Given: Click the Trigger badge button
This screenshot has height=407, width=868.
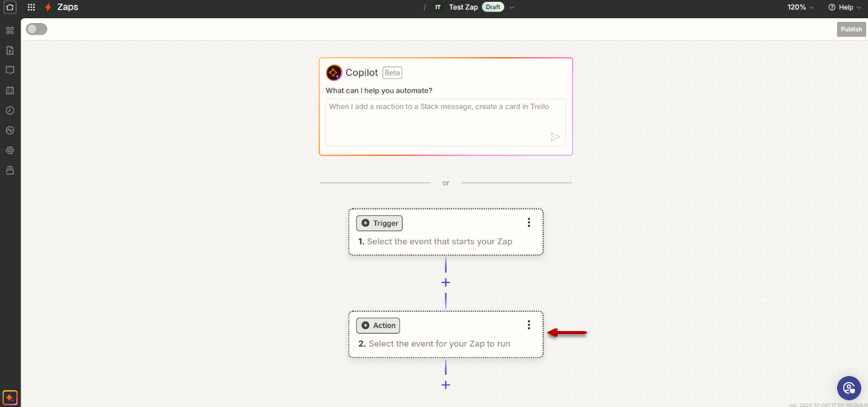Looking at the screenshot, I should click(379, 223).
